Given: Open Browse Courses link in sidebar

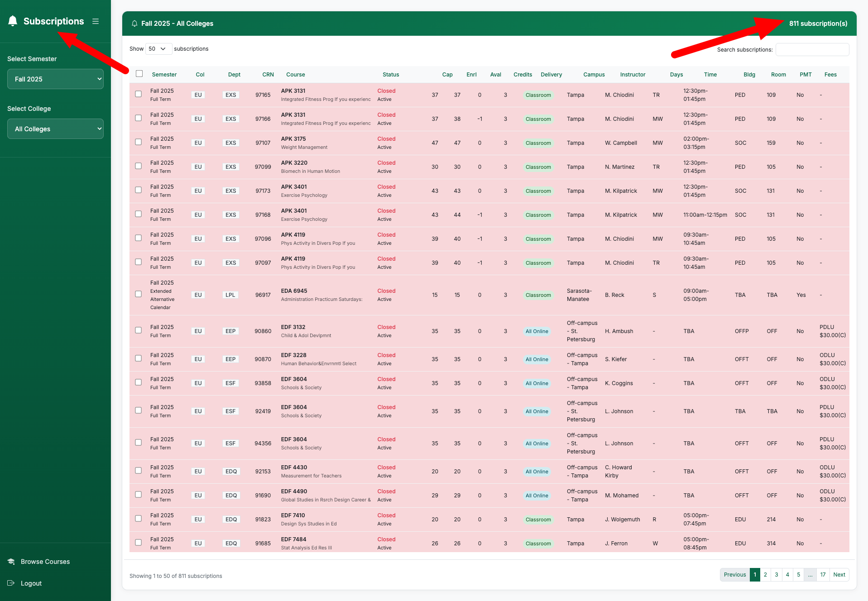Looking at the screenshot, I should [x=45, y=562].
